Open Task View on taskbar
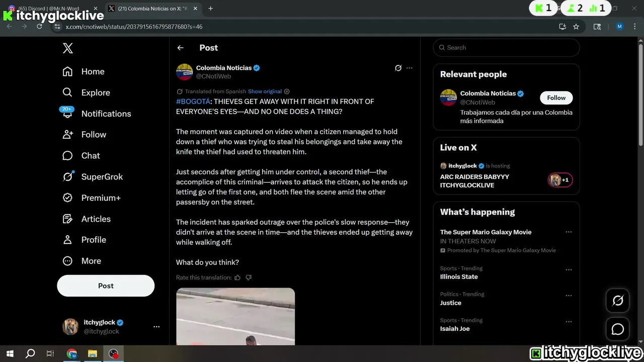The image size is (644, 362). tap(50, 353)
